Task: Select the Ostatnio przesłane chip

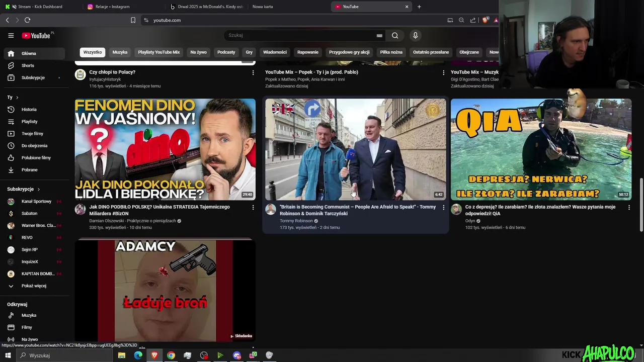Action: (x=431, y=52)
